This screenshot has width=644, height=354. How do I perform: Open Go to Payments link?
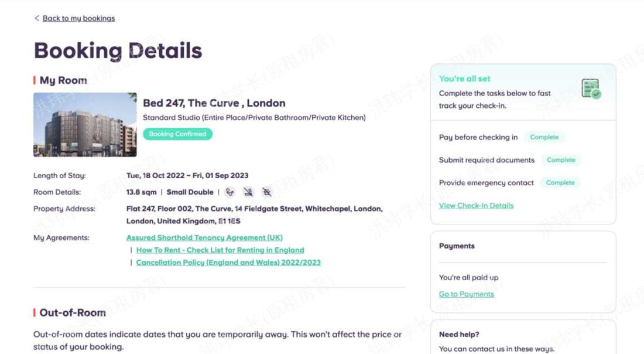click(466, 294)
